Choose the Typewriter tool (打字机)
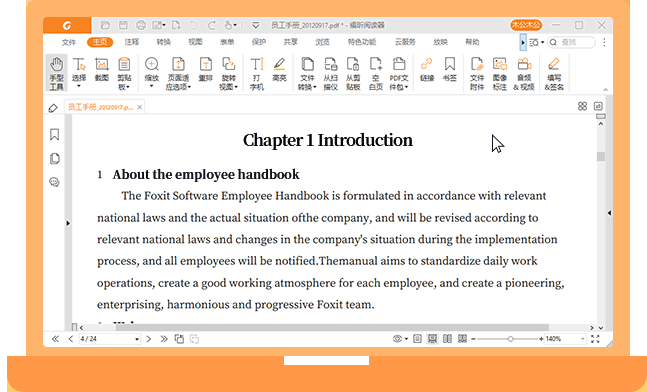The height and width of the screenshot is (392, 647). (x=257, y=73)
